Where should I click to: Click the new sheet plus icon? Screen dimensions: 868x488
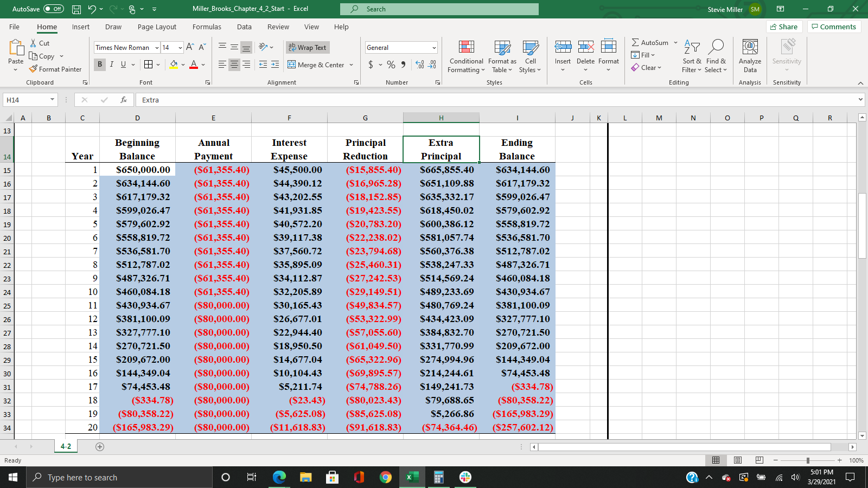[100, 447]
